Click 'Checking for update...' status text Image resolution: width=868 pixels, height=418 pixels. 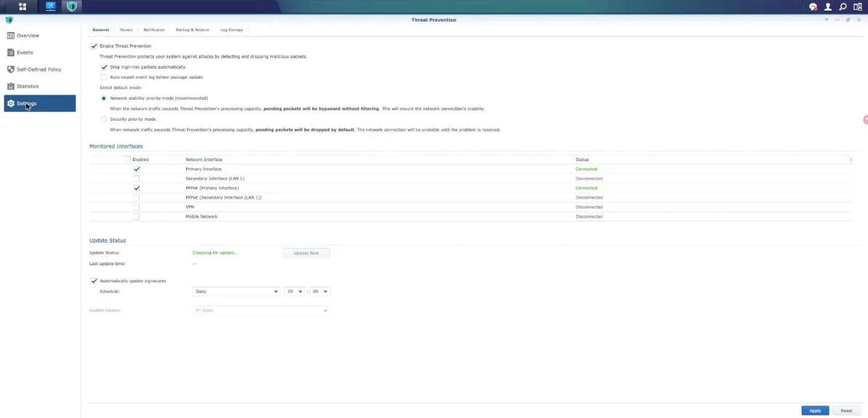(x=215, y=253)
